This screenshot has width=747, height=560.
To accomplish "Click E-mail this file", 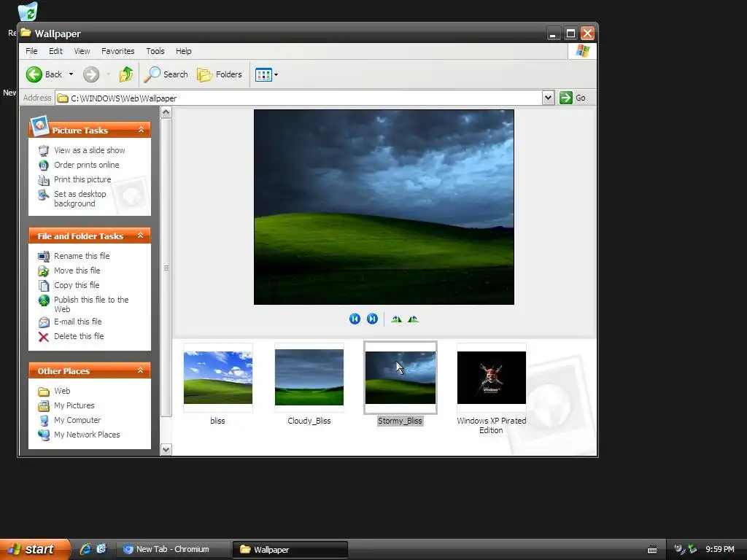I will 77,322.
